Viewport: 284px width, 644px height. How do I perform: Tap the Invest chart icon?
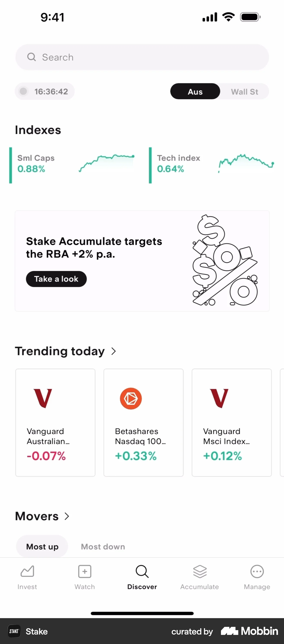pos(27,571)
